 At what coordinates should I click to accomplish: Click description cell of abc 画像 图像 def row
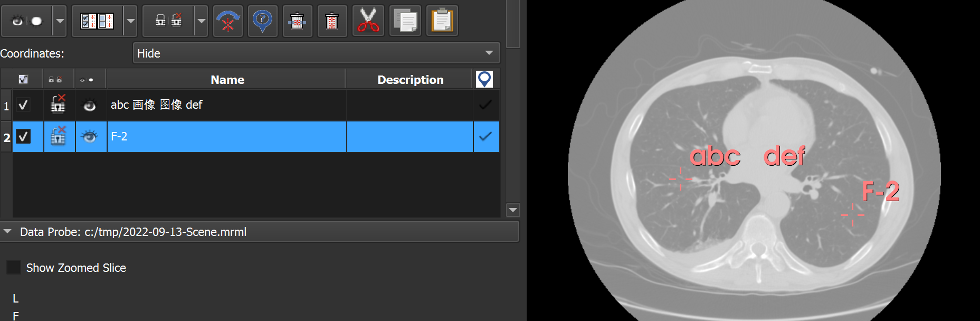410,105
